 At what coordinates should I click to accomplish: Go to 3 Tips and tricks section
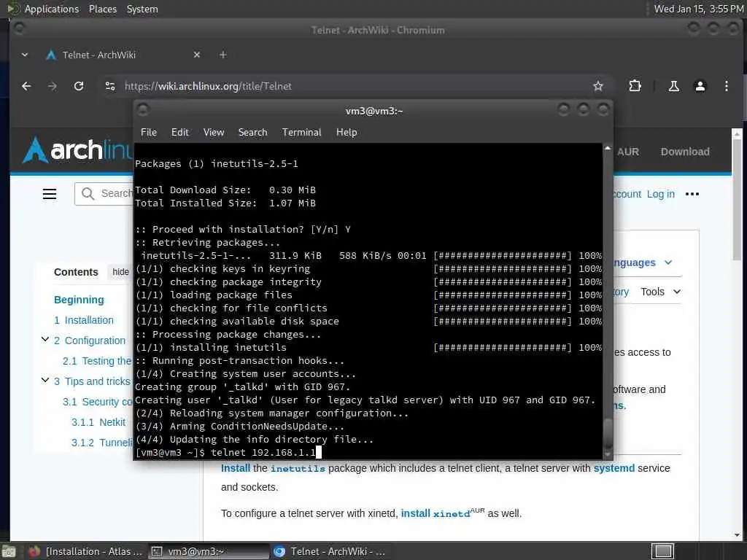pos(92,381)
